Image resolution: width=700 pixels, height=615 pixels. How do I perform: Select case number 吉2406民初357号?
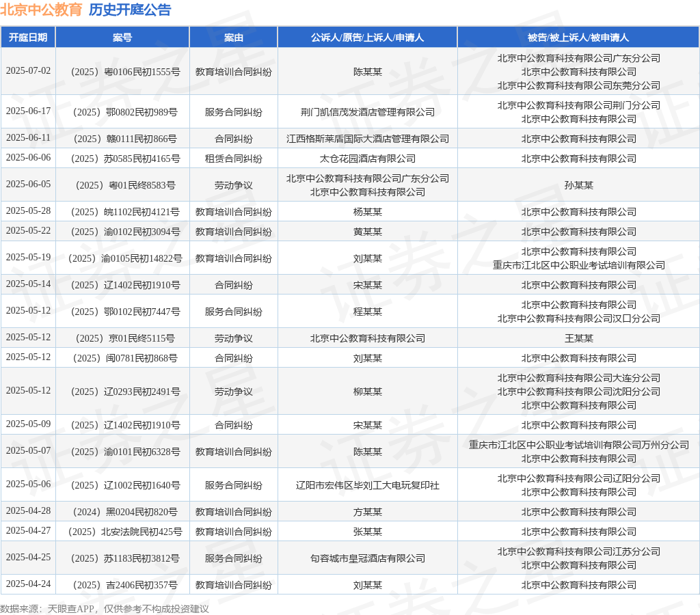pyautogui.click(x=126, y=585)
